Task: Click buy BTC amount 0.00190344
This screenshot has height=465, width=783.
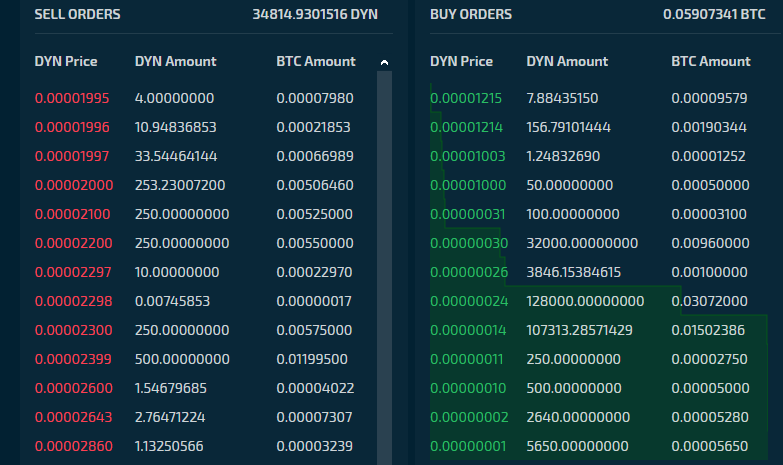Action: click(709, 127)
